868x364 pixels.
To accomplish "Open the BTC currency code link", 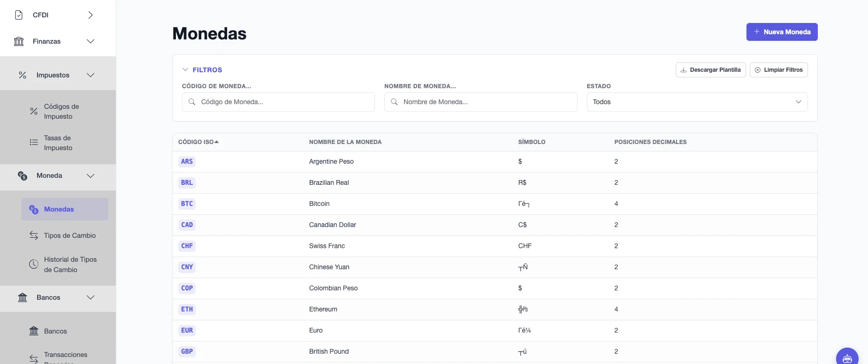I will [x=187, y=204].
